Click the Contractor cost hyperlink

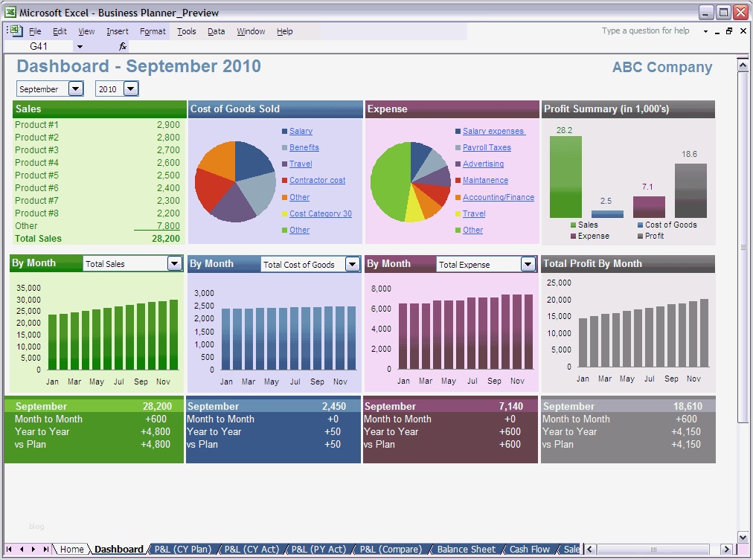point(317,180)
